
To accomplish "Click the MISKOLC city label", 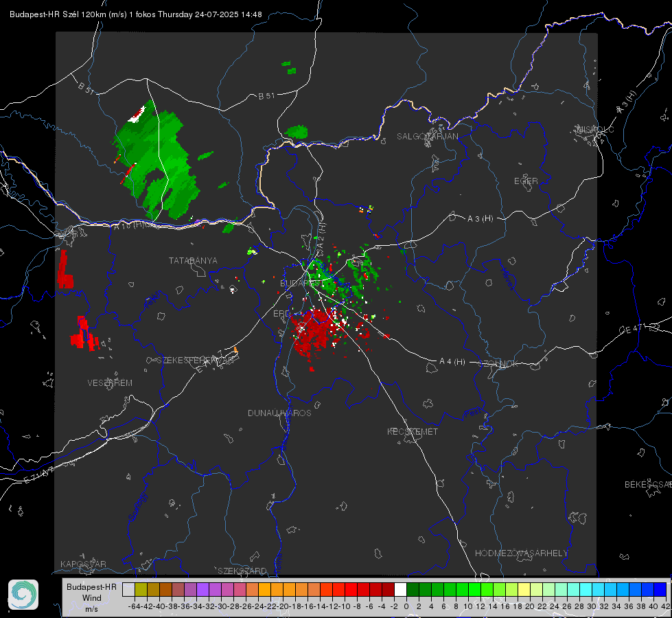I will pyautogui.click(x=595, y=129).
